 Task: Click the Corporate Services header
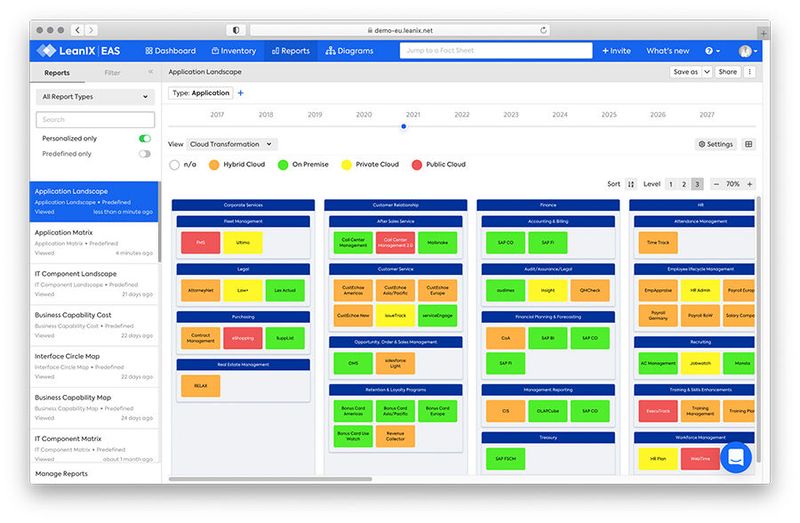point(243,205)
